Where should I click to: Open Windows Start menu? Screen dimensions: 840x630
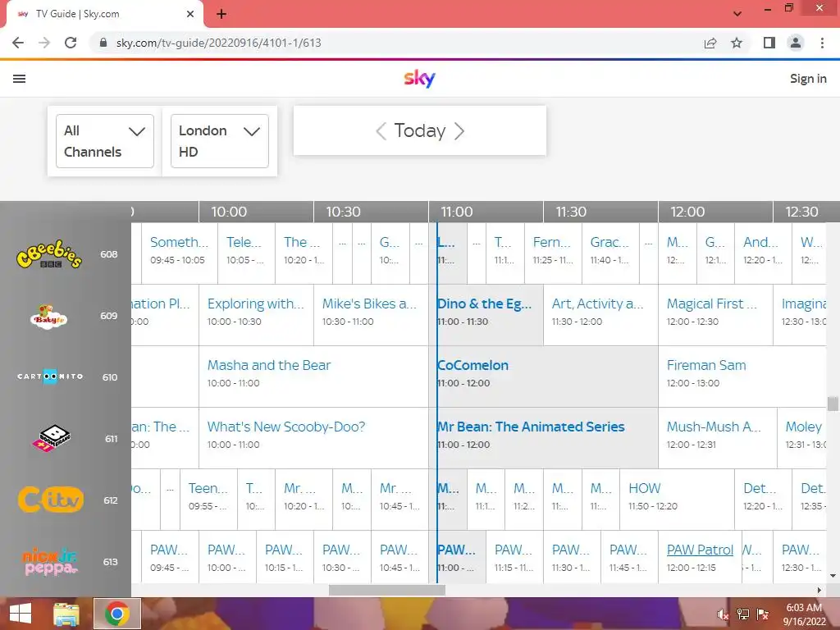click(21, 614)
